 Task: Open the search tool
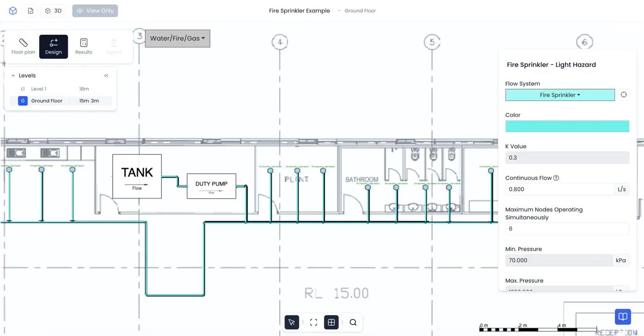(x=353, y=322)
